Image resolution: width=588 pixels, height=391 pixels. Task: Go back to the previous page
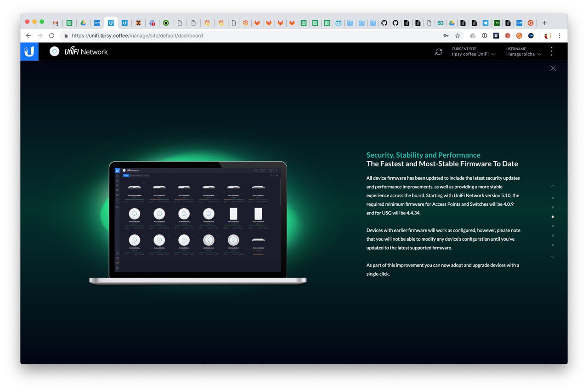pos(28,35)
